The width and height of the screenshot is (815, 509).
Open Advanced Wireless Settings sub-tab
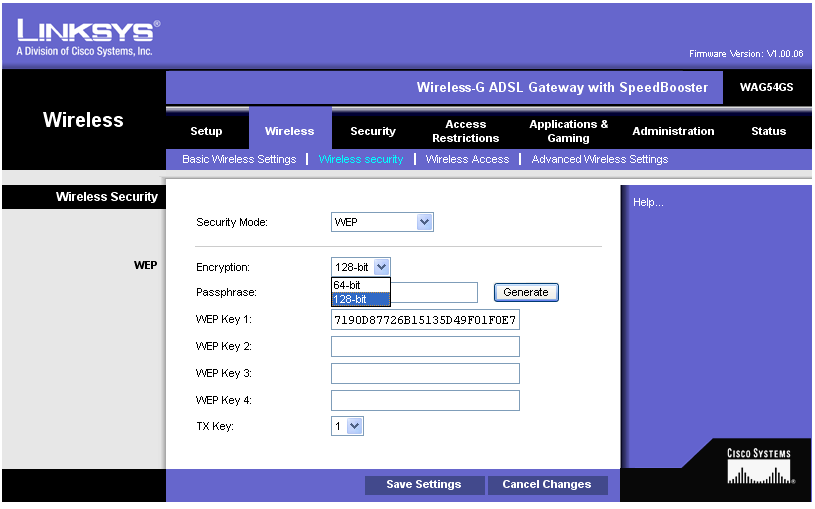click(600, 159)
